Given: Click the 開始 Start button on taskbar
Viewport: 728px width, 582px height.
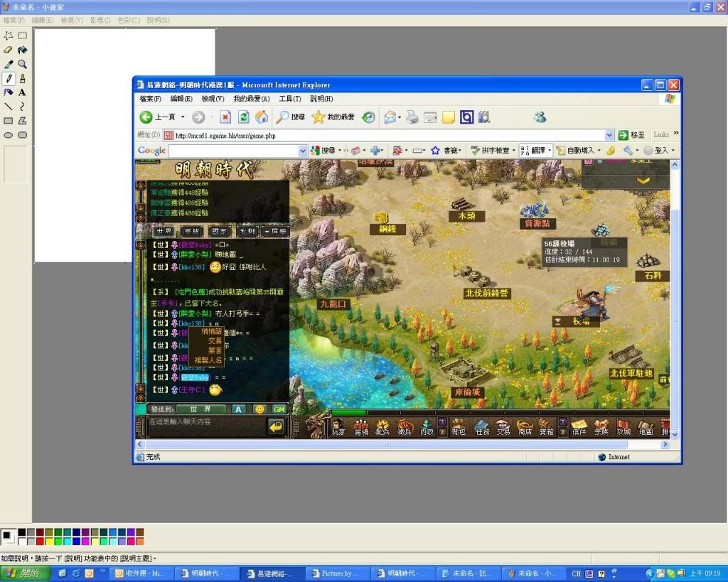Looking at the screenshot, I should [24, 573].
